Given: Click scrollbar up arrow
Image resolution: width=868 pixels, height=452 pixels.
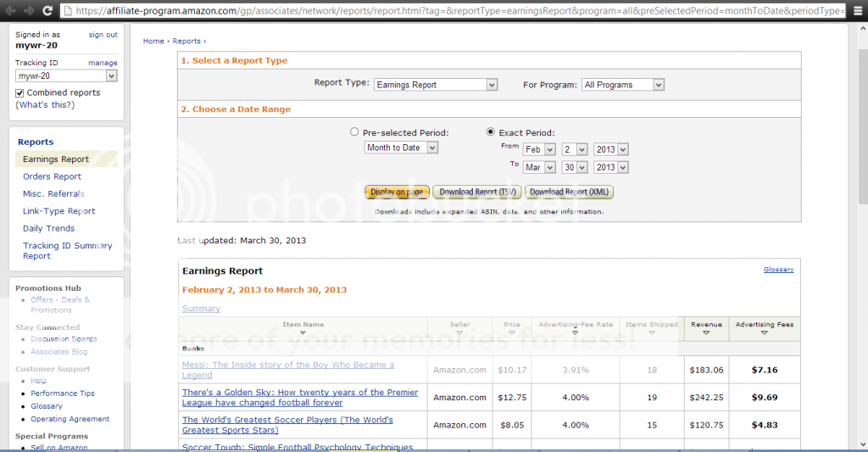Looking at the screenshot, I should coord(862,29).
